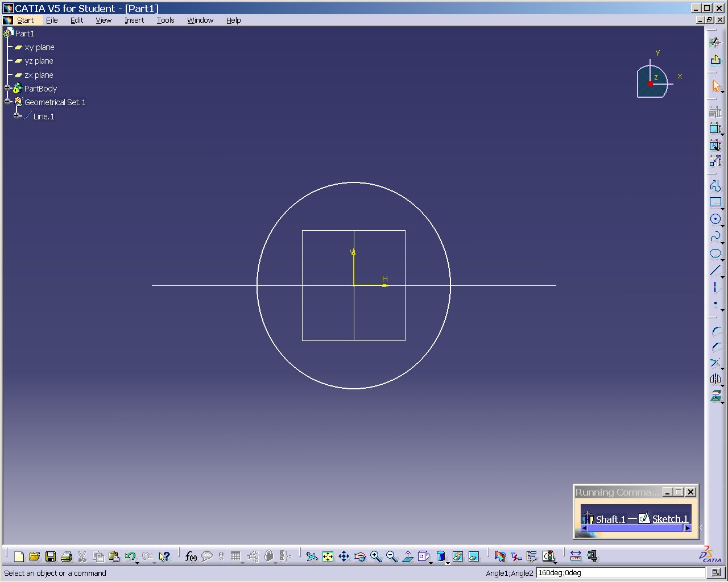
Task: Select the Rotate view icon
Action: pos(360,556)
